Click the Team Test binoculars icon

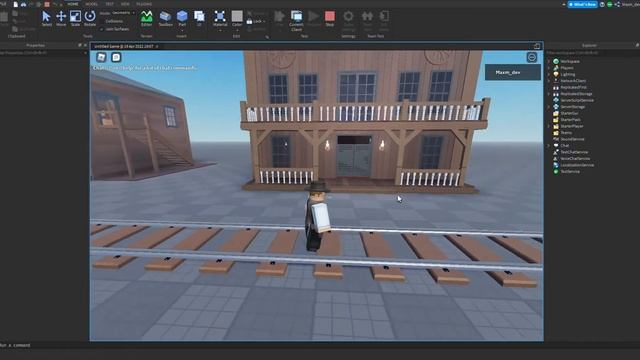point(367,16)
